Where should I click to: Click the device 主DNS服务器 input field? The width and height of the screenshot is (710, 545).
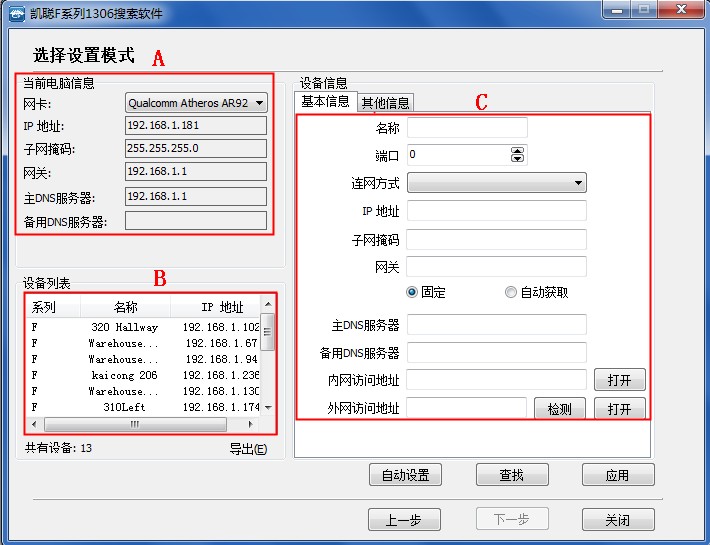pyautogui.click(x=497, y=325)
